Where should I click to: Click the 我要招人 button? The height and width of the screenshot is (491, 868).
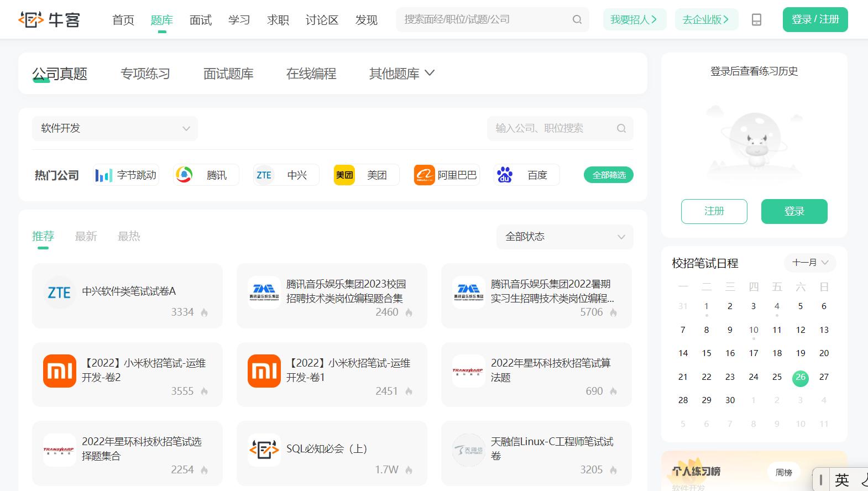pos(635,19)
